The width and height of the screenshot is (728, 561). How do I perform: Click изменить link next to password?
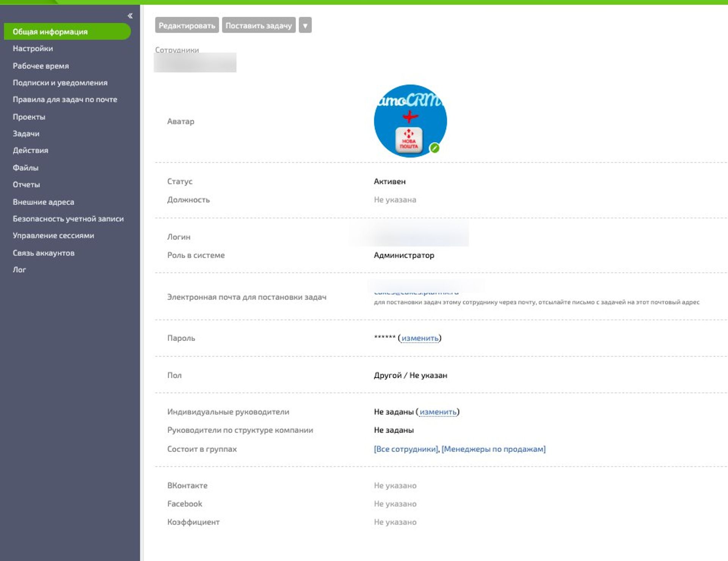(420, 338)
